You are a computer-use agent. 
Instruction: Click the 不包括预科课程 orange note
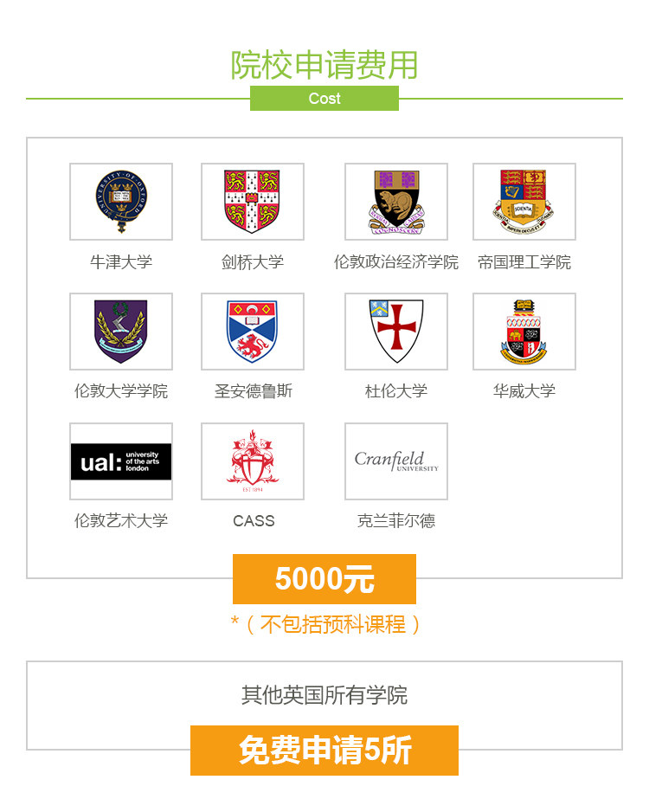[x=333, y=624]
